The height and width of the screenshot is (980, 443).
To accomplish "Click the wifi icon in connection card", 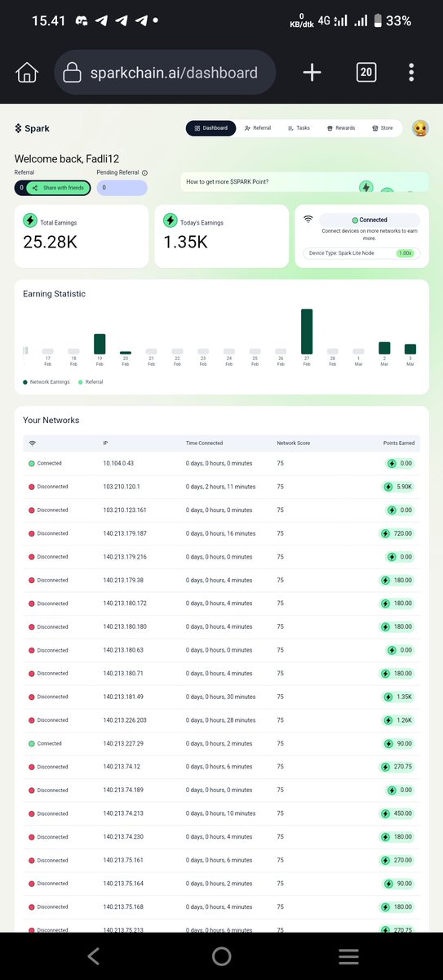I will 308,219.
